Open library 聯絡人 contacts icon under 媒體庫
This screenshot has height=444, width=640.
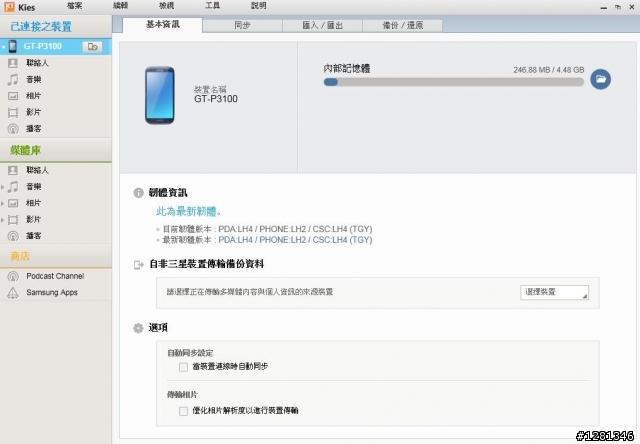(13, 170)
